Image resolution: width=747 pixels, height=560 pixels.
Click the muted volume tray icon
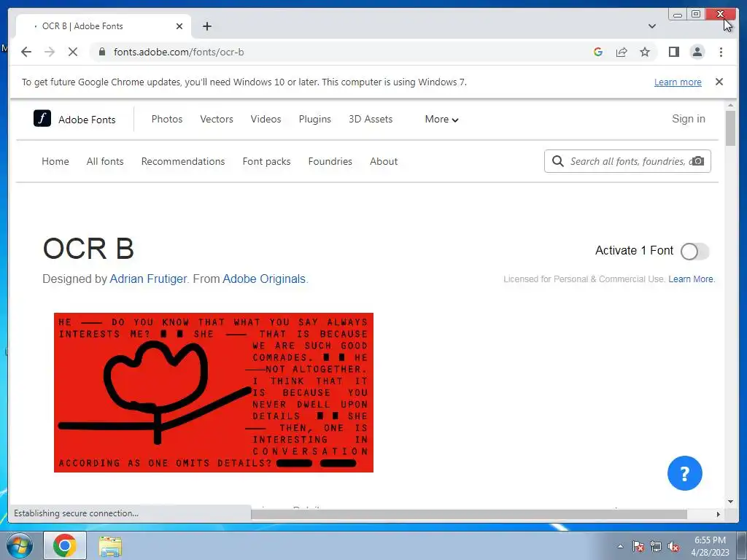pyautogui.click(x=673, y=546)
